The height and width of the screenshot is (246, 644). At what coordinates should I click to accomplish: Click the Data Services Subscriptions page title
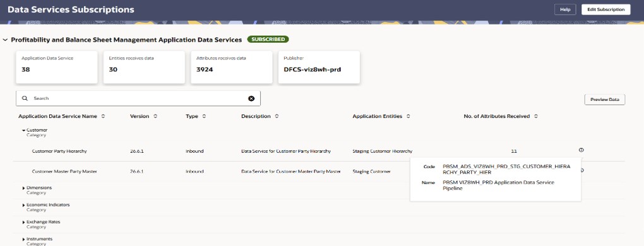coord(71,9)
